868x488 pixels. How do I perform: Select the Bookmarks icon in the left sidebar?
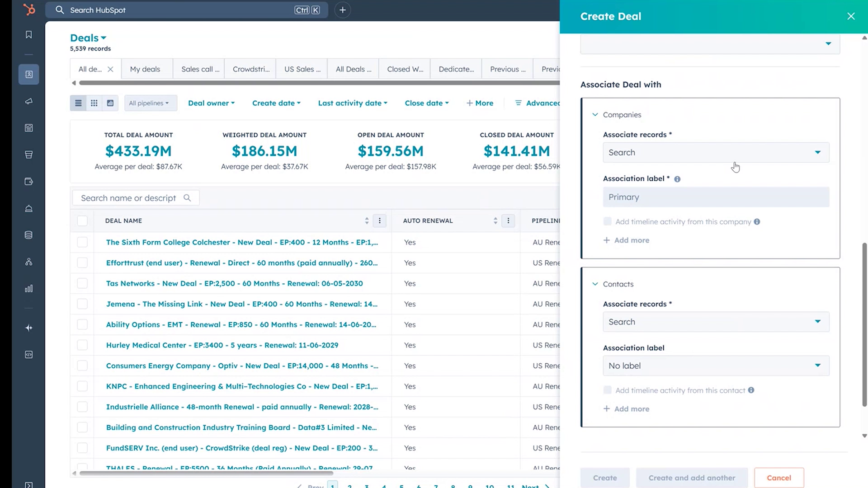tap(28, 34)
